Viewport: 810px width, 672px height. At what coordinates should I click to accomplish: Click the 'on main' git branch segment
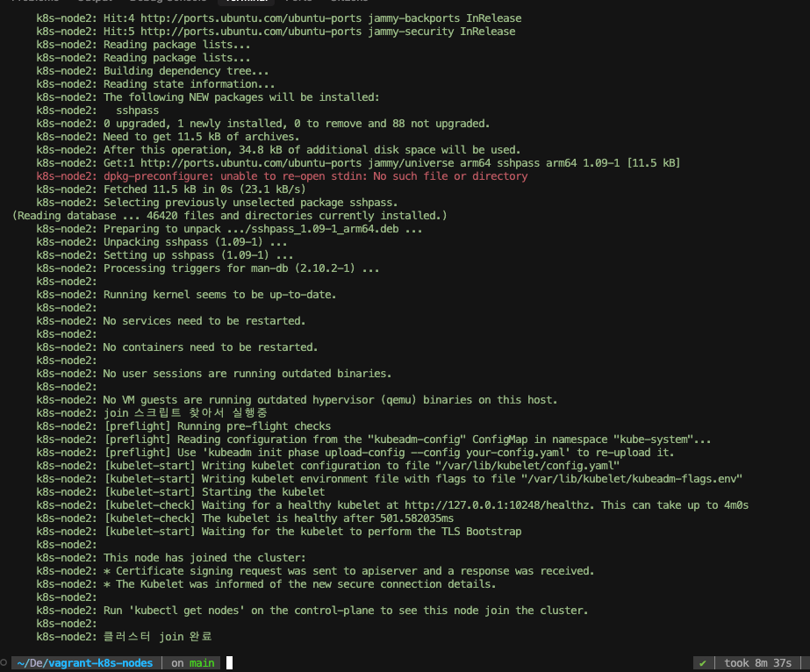(193, 662)
